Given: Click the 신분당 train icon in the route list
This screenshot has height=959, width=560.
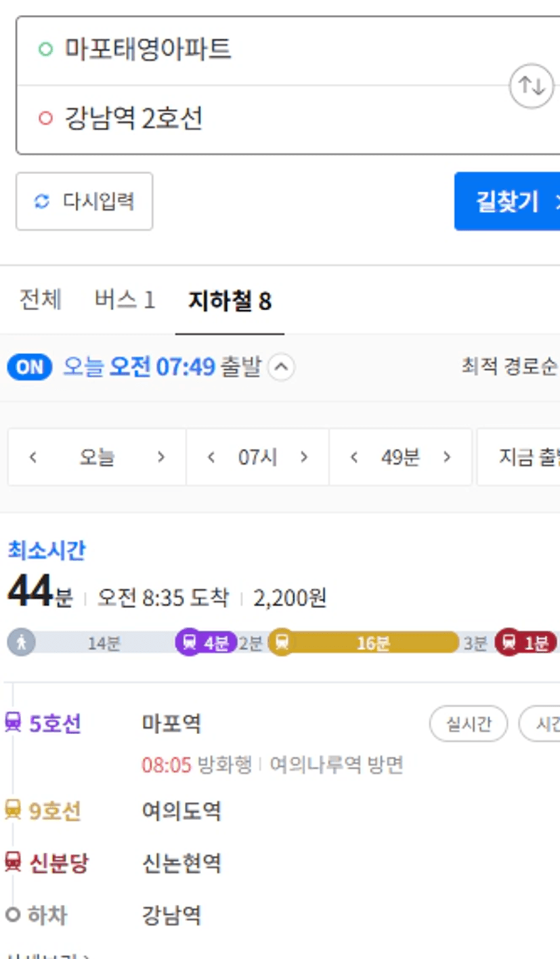Looking at the screenshot, I should pyautogui.click(x=13, y=861).
